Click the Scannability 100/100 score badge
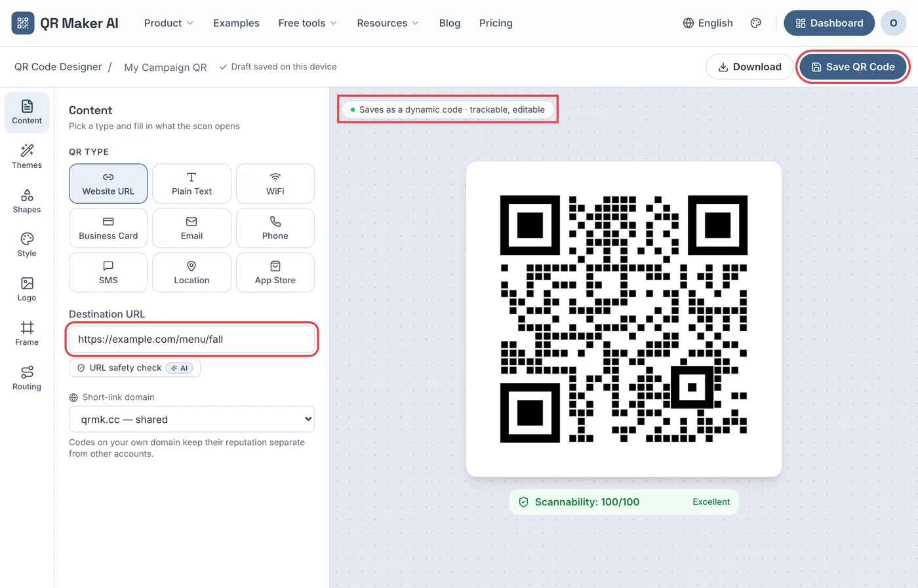 click(x=624, y=502)
